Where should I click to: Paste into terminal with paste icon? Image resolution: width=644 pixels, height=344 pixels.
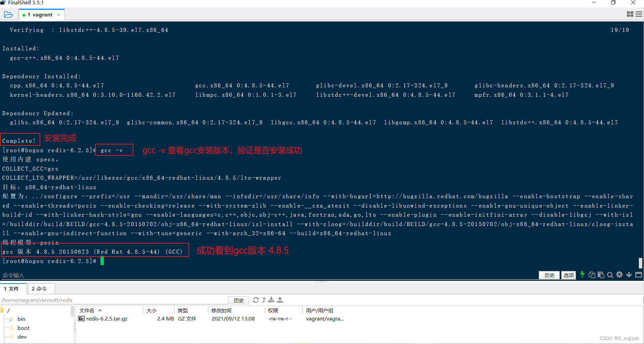[601, 275]
